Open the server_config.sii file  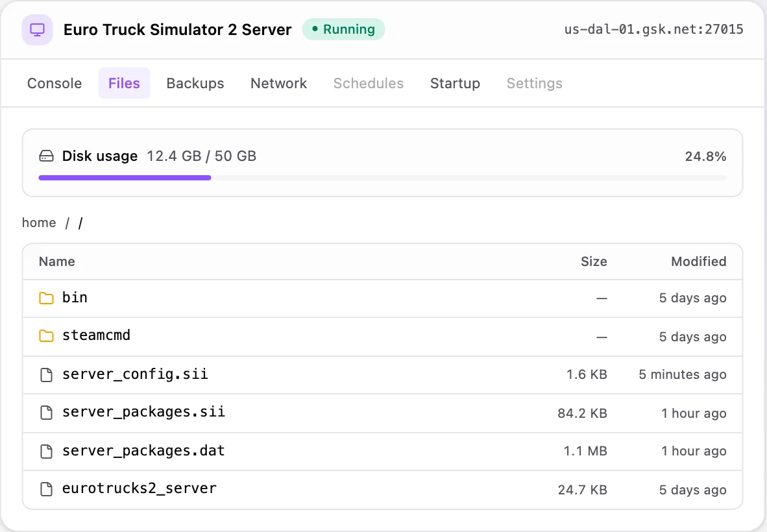tap(135, 374)
